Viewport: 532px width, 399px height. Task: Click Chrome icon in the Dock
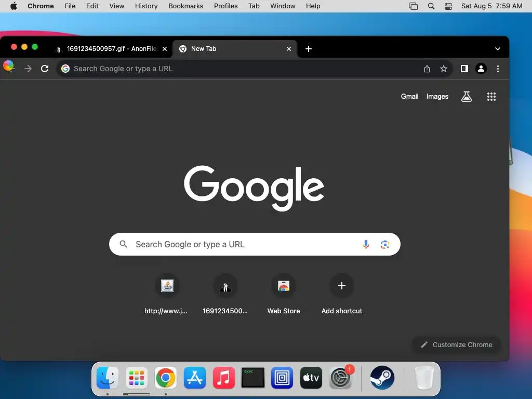point(166,378)
